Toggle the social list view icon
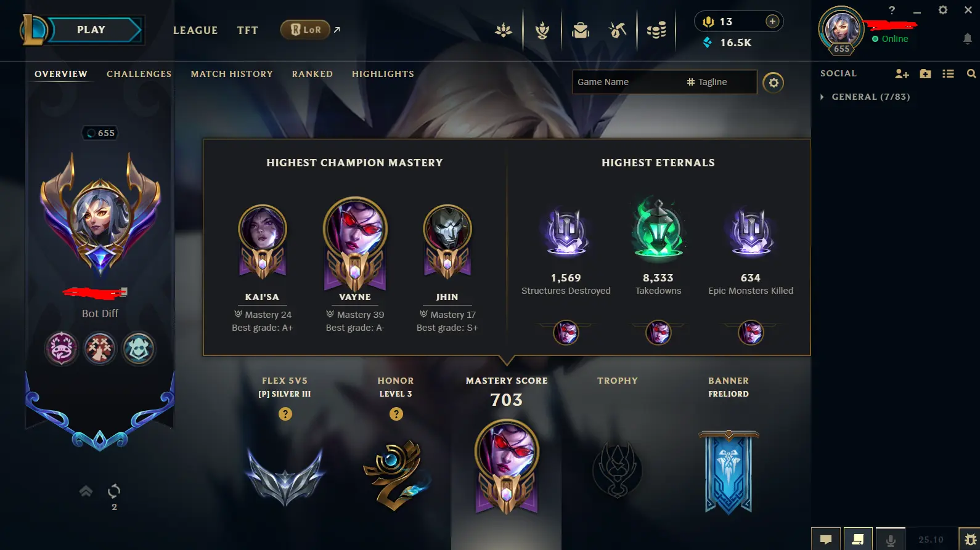Screen dimensions: 980x550 click(948, 74)
